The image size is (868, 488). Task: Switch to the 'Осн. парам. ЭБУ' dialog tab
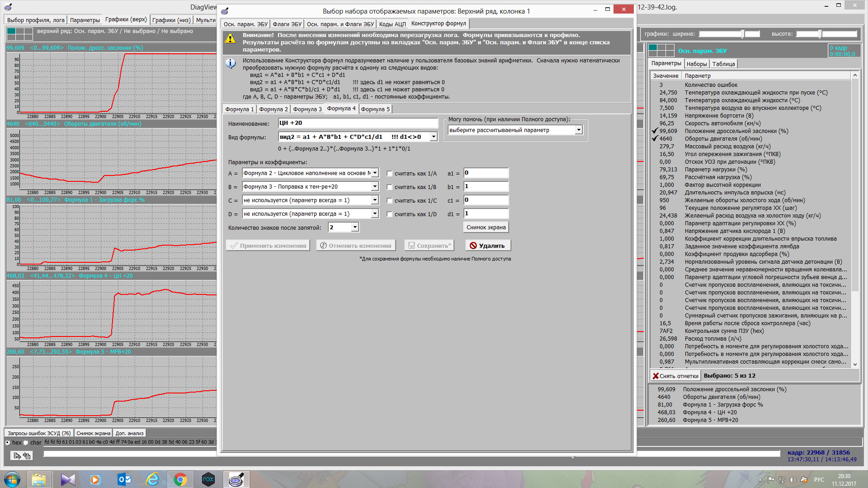tap(245, 24)
